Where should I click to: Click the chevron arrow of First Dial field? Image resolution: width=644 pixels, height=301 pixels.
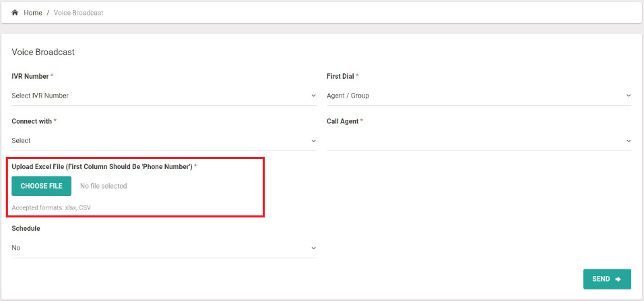(x=629, y=96)
